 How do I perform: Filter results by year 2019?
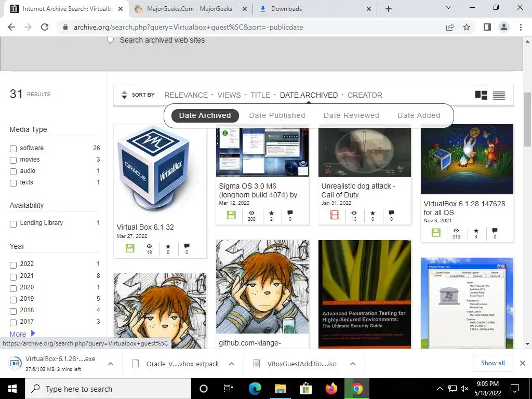point(13,300)
